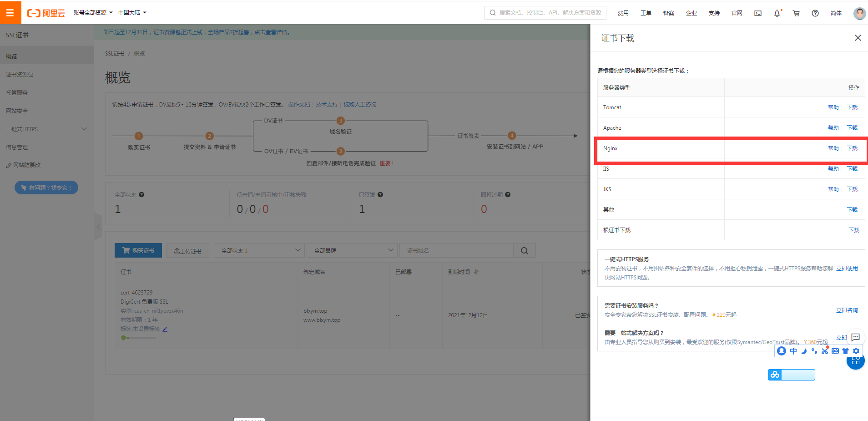Image resolution: width=868 pixels, height=421 pixels.
Task: Download the IIS certificate
Action: (852, 169)
